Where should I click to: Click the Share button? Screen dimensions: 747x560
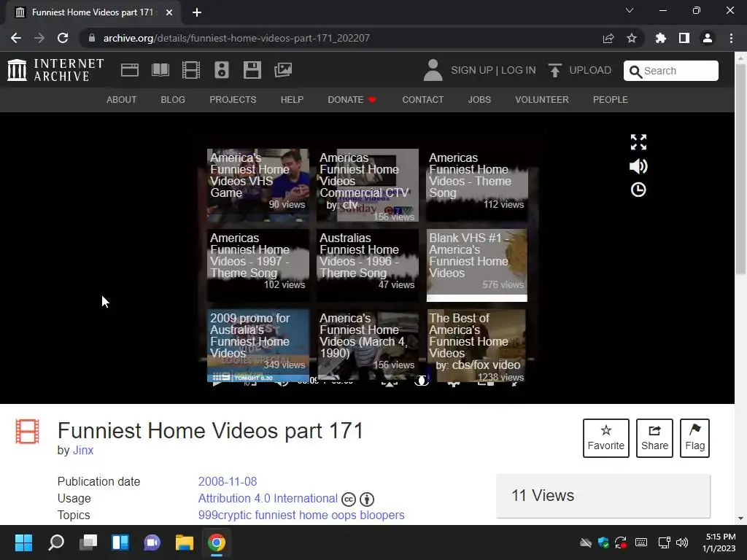[x=654, y=438]
